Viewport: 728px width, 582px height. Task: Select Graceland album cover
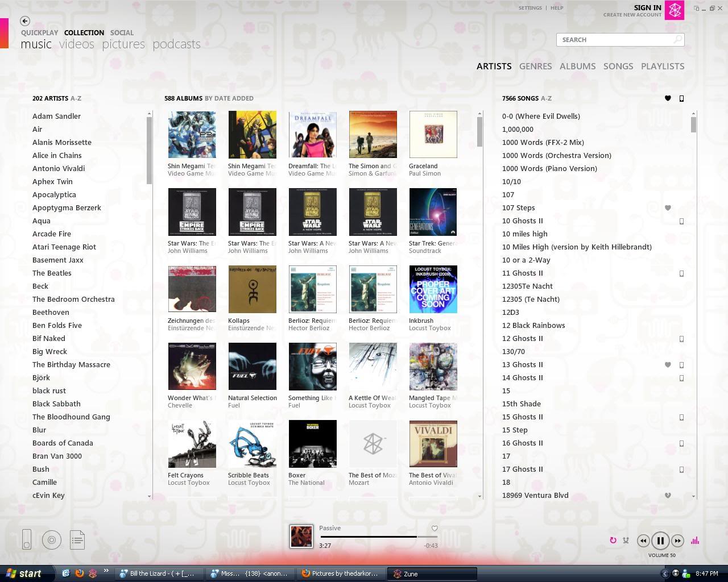(x=433, y=134)
